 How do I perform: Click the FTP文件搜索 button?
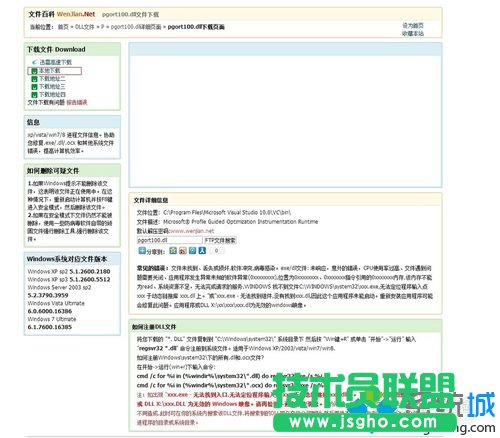220,240
